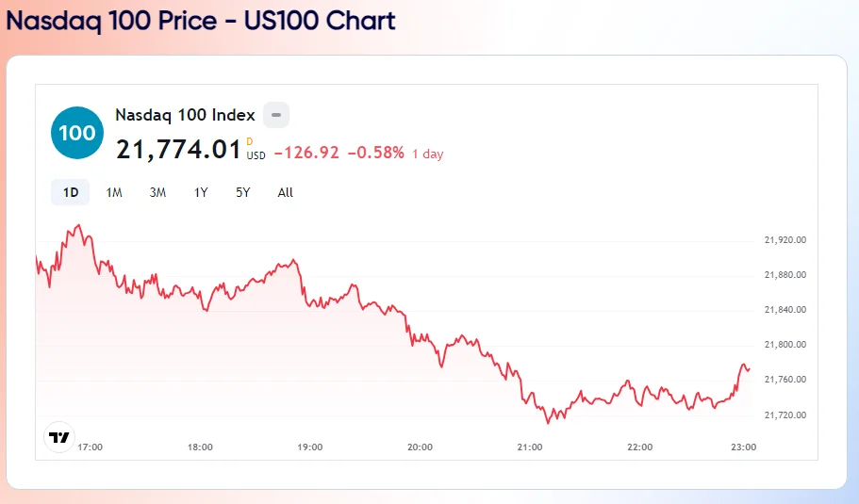Click the Nasdaq 100 Price page heading
Viewport: 859px width, 504px height.
tap(201, 21)
